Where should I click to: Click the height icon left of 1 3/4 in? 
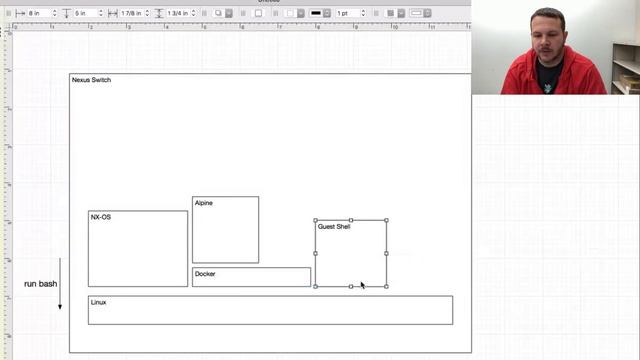159,13
